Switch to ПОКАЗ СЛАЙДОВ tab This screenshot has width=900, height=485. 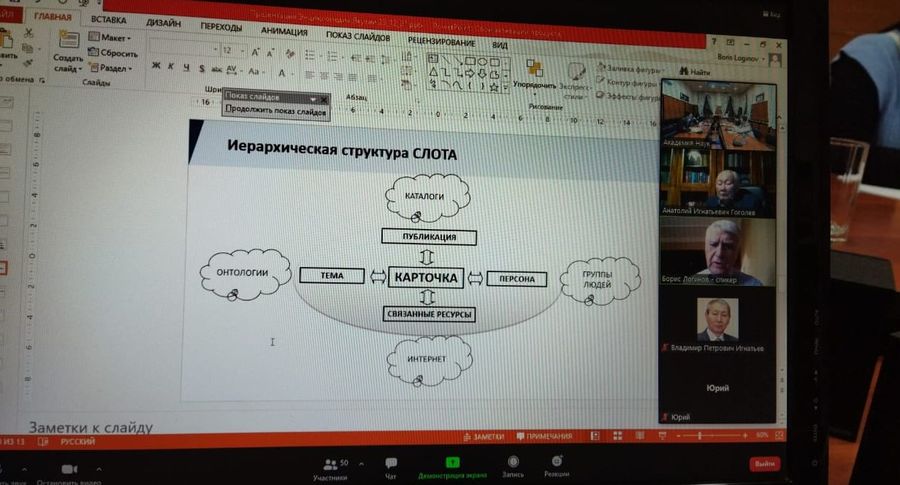(x=358, y=37)
